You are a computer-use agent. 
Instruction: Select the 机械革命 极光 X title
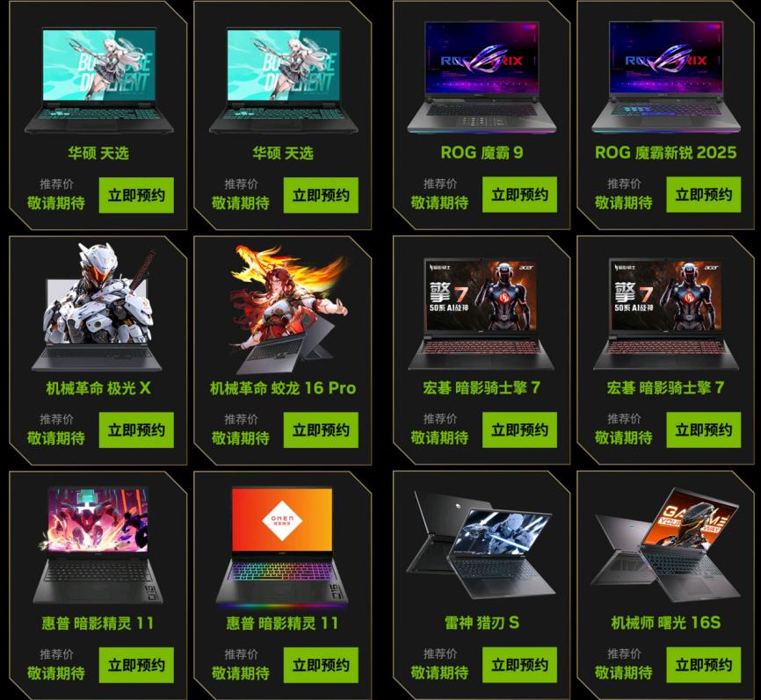point(98,388)
